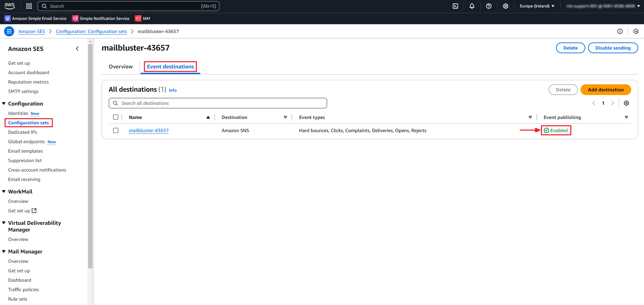Select all destinations header checkbox
Viewport: 644px width, 305px height.
[116, 117]
